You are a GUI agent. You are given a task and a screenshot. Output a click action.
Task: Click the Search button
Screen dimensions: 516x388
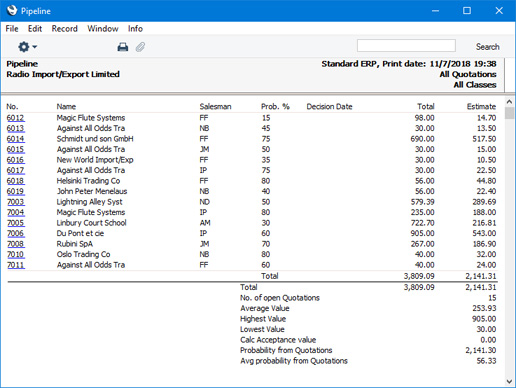[x=487, y=47]
